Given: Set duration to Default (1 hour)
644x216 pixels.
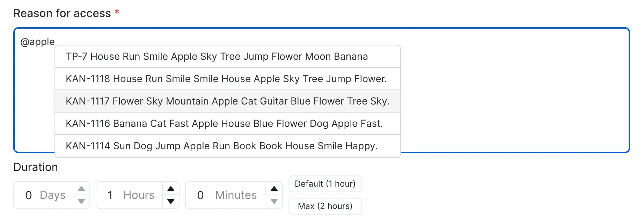Looking at the screenshot, I should coord(325,184).
